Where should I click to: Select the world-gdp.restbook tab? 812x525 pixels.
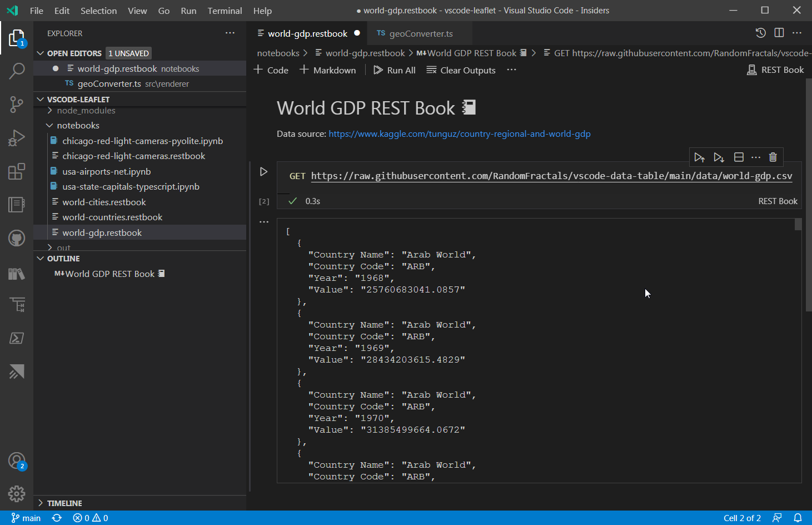307,33
